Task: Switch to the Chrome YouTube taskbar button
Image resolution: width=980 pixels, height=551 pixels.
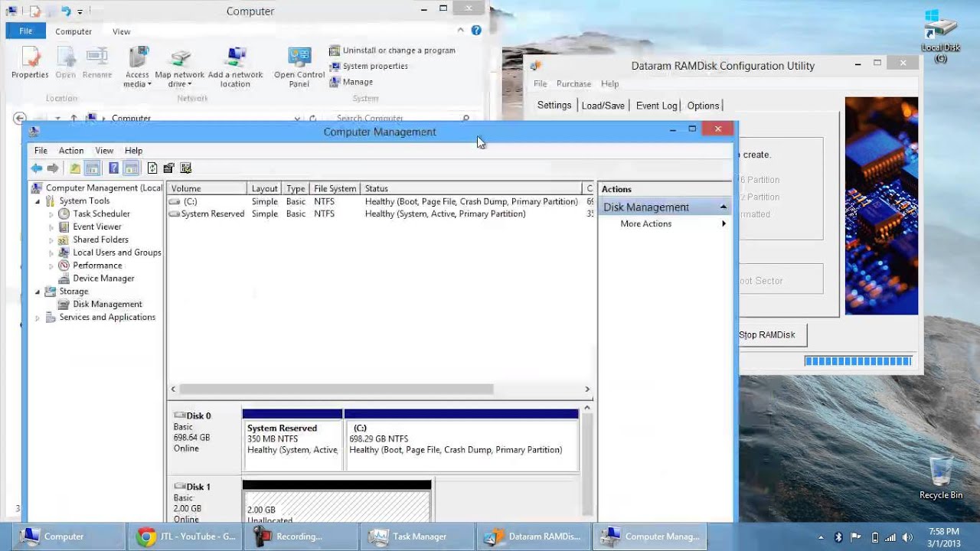Action: coord(186,536)
